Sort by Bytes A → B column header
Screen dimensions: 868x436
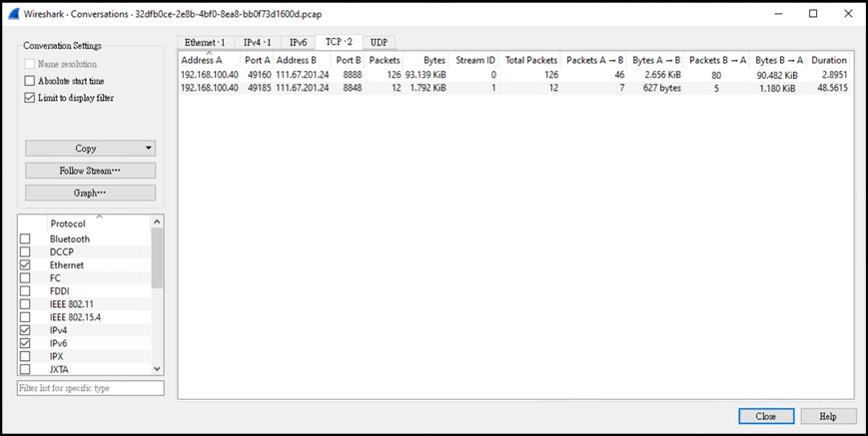[x=655, y=60]
